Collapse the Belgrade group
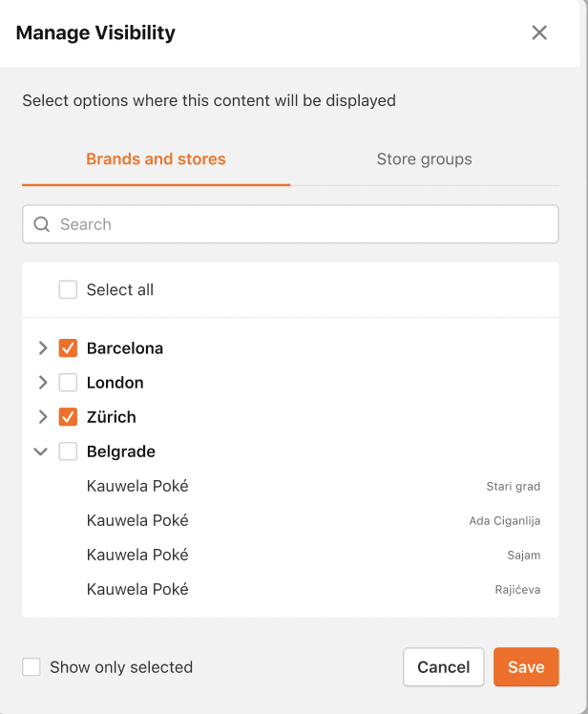Image resolution: width=588 pixels, height=714 pixels. [41, 451]
